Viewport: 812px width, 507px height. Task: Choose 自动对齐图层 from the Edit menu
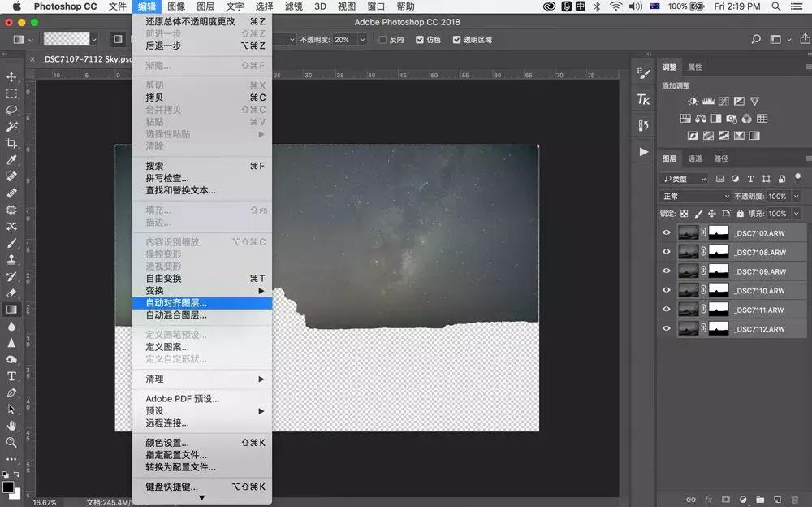[x=175, y=301]
